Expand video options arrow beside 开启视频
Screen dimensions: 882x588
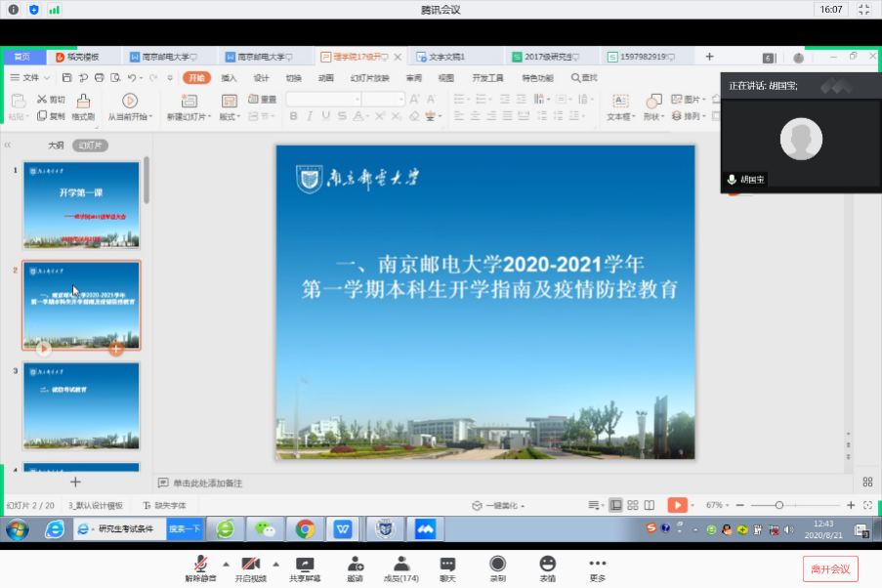click(275, 564)
